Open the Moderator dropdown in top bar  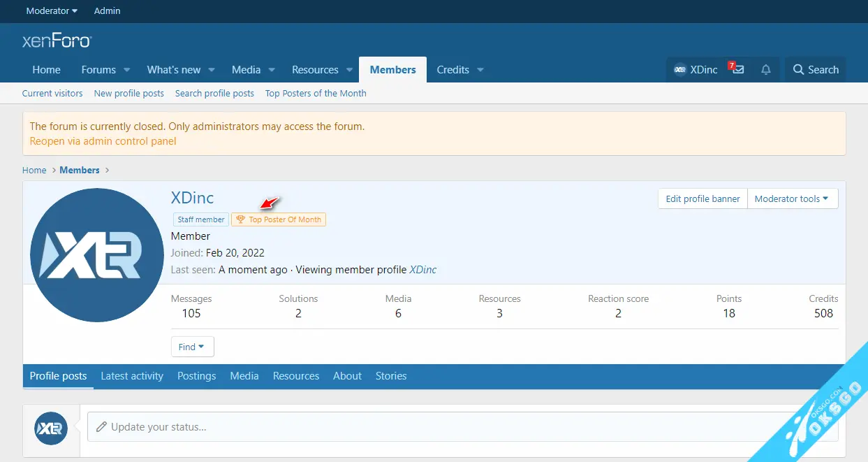pyautogui.click(x=52, y=10)
